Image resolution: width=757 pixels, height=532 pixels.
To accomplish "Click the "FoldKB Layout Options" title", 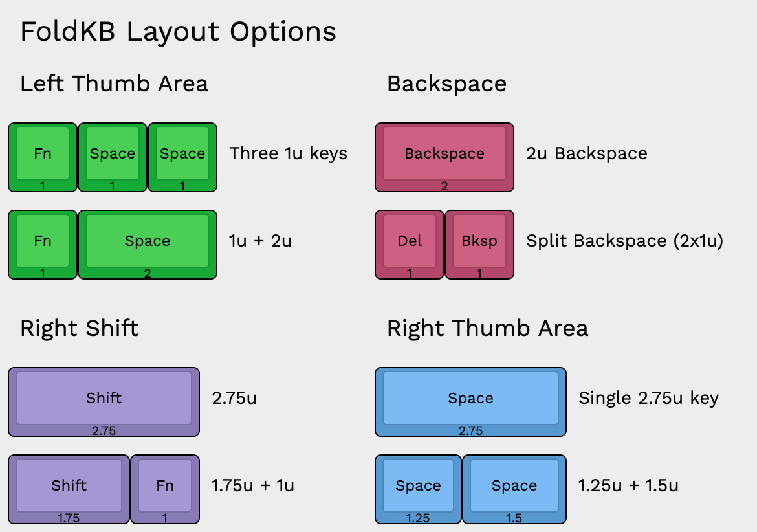I will coord(178,32).
